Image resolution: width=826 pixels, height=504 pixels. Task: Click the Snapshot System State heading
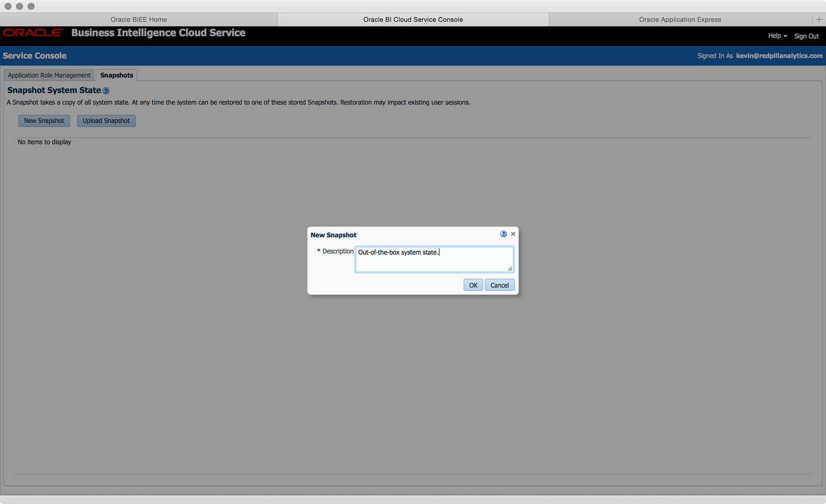(x=54, y=90)
